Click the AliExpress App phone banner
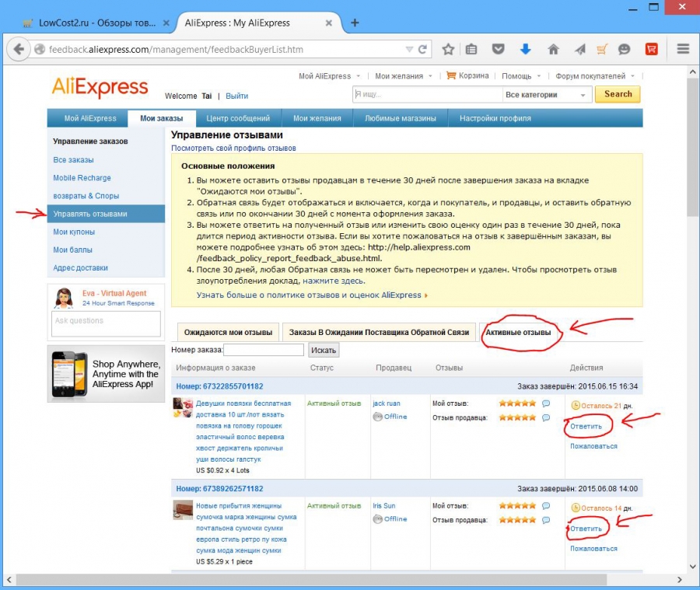 click(106, 374)
